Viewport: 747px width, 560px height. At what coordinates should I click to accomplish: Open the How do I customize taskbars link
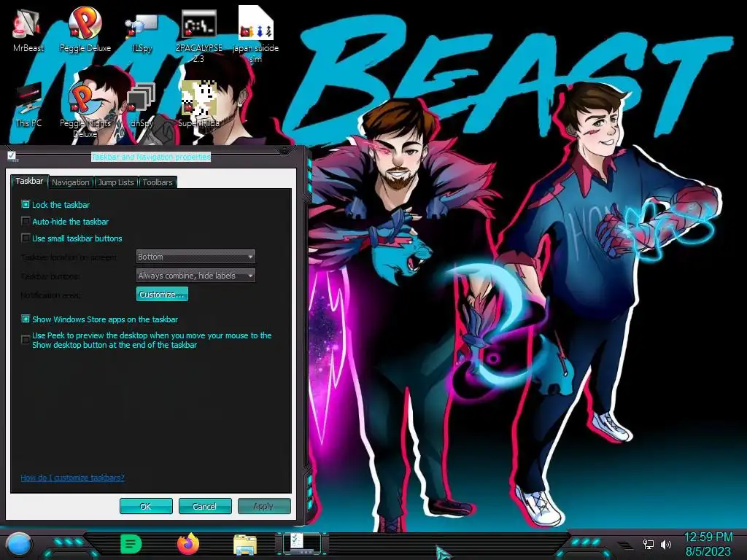tap(72, 478)
